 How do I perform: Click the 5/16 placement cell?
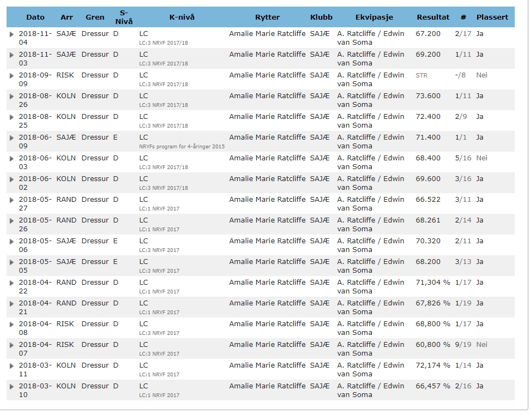coord(463,158)
